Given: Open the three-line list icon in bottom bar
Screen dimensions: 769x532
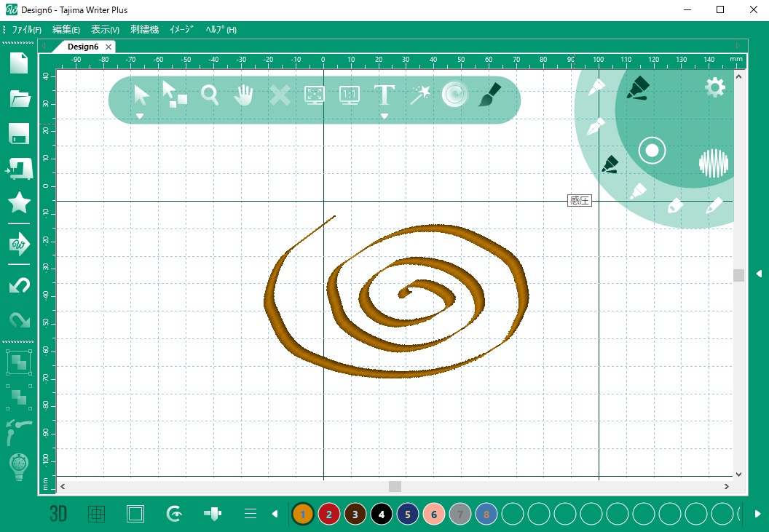Looking at the screenshot, I should pyautogui.click(x=250, y=514).
